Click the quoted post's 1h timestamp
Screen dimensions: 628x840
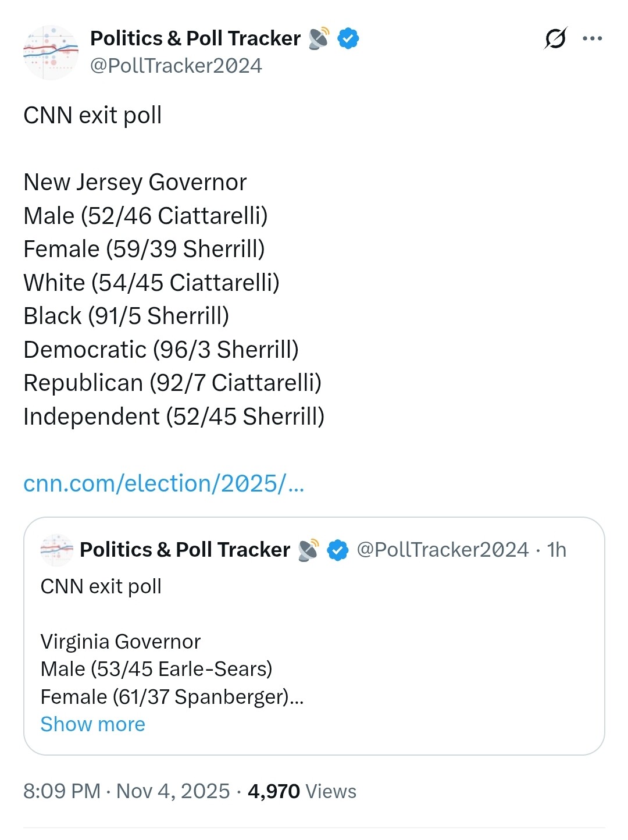(556, 550)
